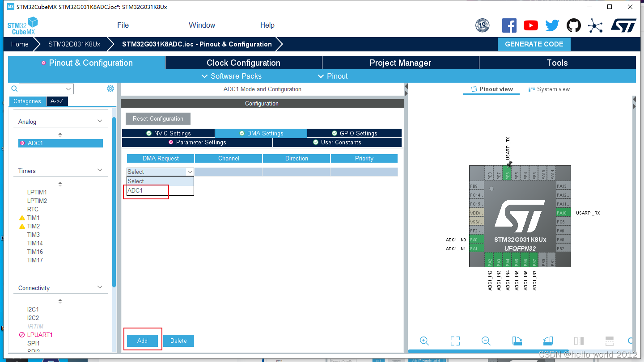Zoom in on the pinout view
644x362 pixels.
424,341
